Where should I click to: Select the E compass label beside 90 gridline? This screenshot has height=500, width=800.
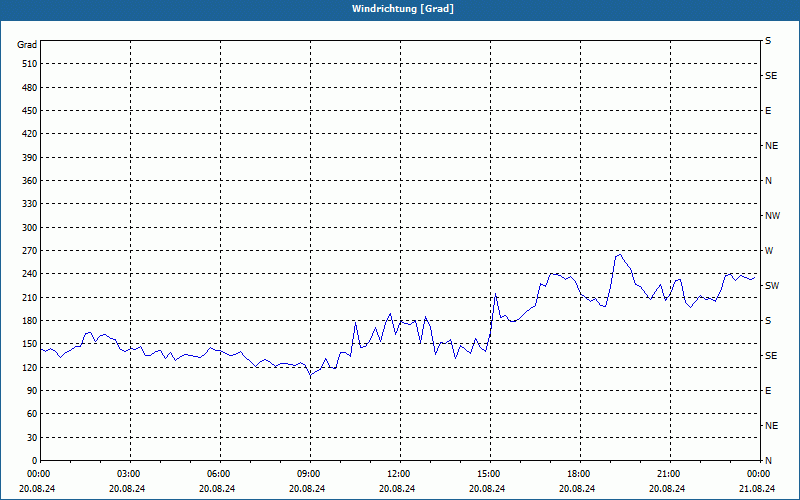768,391
